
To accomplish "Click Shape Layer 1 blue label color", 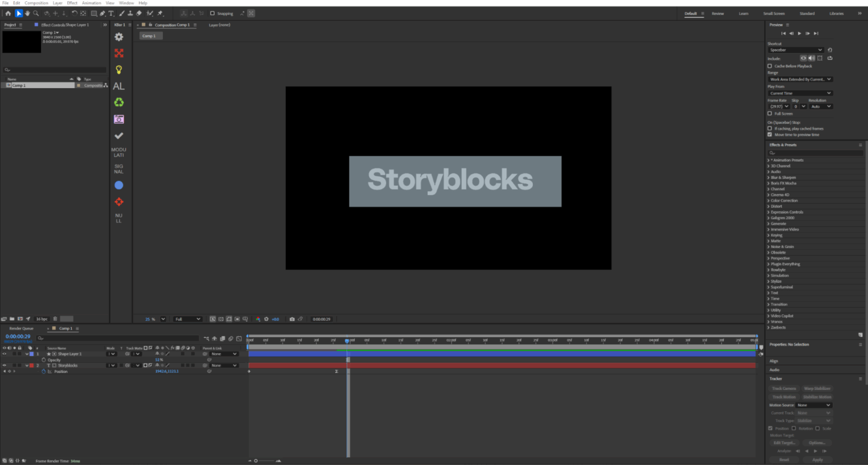I will [x=32, y=354].
